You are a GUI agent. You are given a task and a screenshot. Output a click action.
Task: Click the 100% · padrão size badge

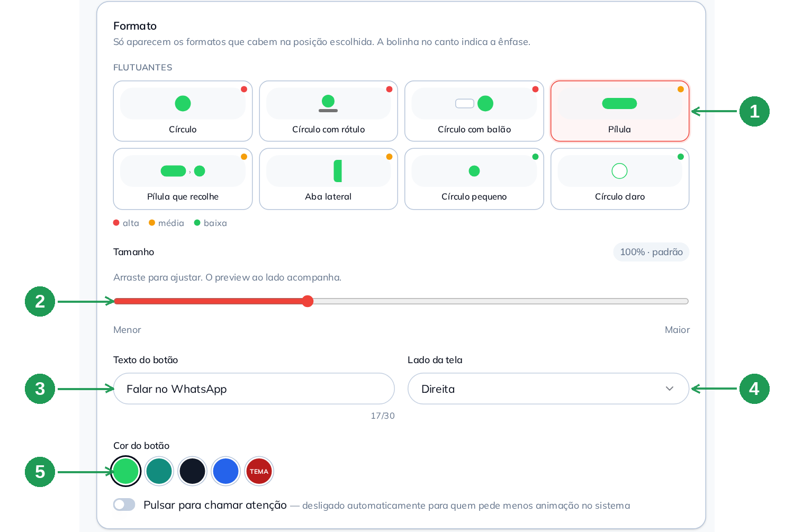pos(651,252)
